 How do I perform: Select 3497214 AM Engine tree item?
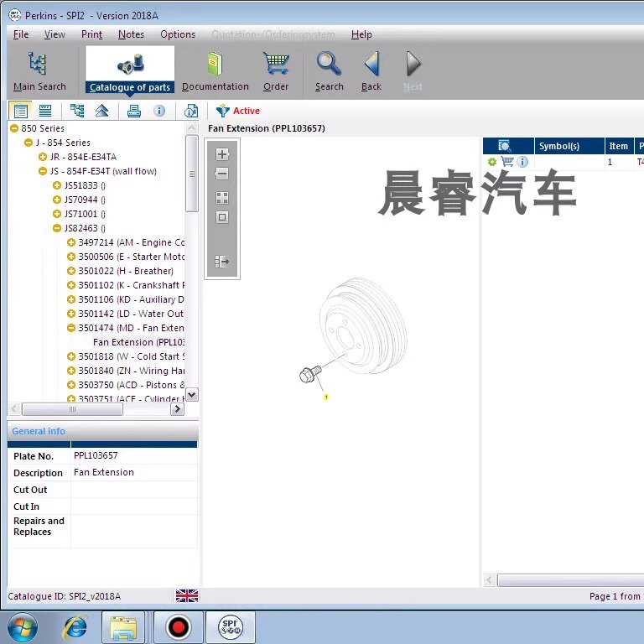click(x=131, y=242)
